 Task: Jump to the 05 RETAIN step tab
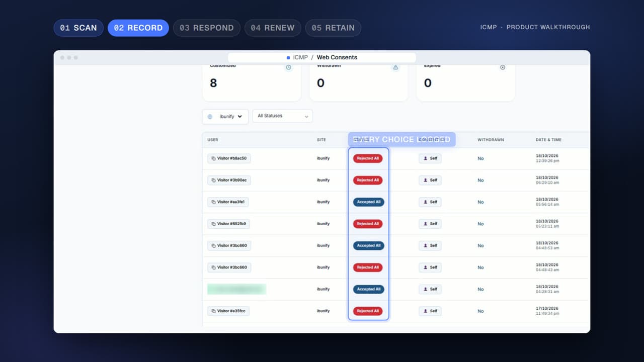coord(333,28)
